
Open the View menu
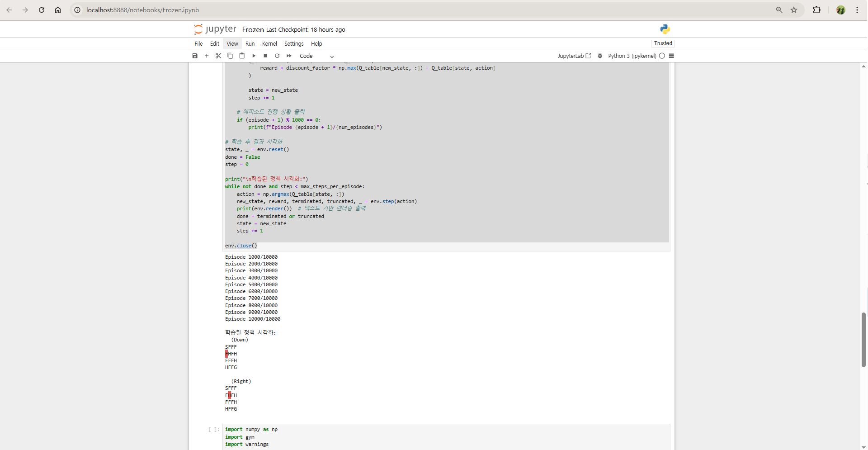232,44
